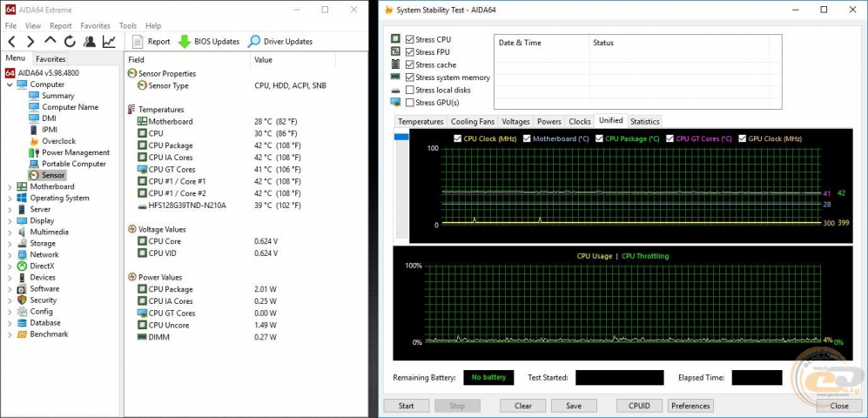This screenshot has height=418, width=868.
Task: Open CPUID from the bottom buttons
Action: 639,406
